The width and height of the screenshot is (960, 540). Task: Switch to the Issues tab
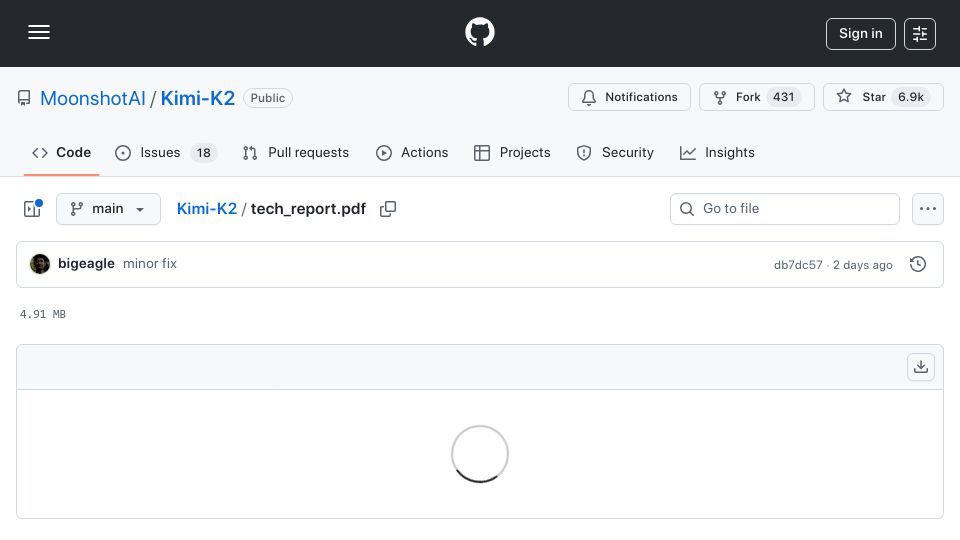165,152
